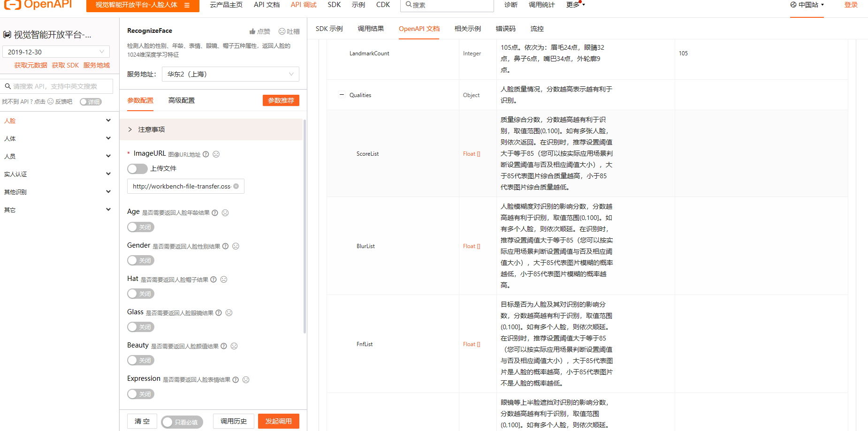
Task: Open the 2019-12-30 version dropdown
Action: pyautogui.click(x=56, y=52)
